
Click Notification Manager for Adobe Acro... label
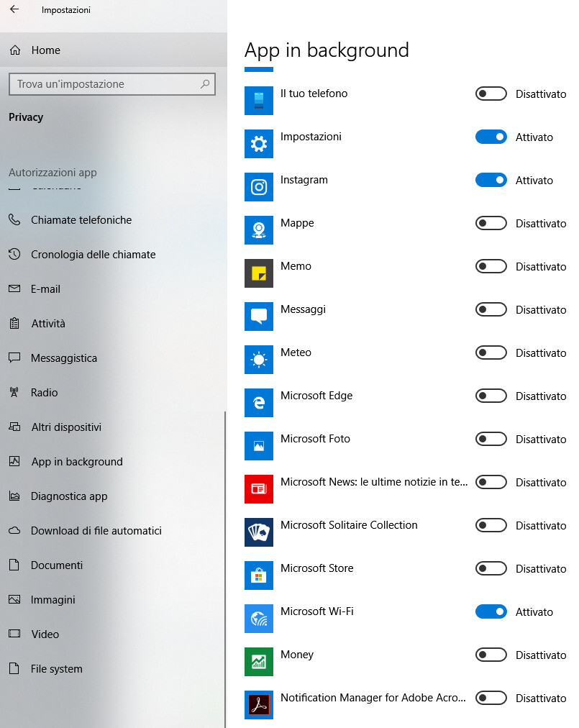pos(373,697)
